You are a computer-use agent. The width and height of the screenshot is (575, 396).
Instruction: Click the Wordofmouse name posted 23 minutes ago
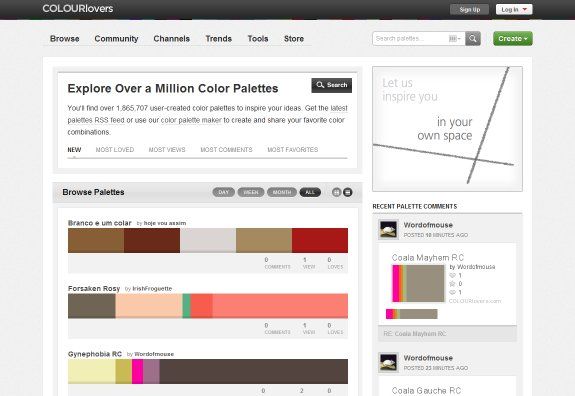click(428, 358)
